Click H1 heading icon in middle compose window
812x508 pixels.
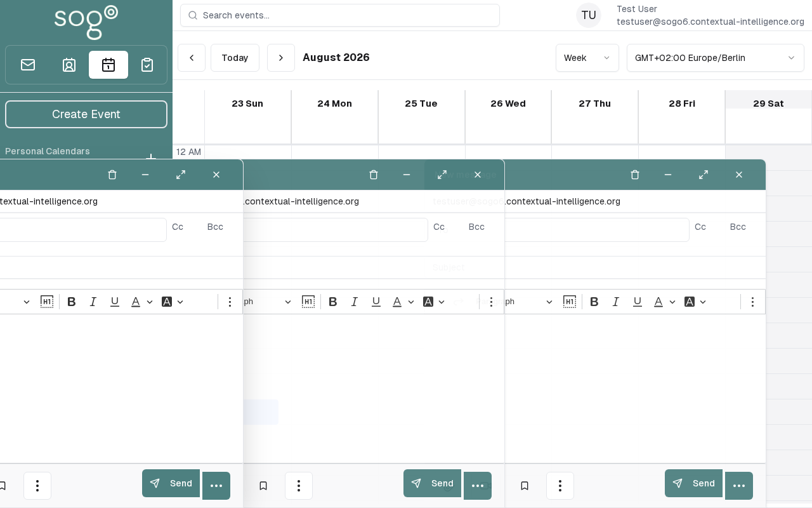tap(308, 302)
